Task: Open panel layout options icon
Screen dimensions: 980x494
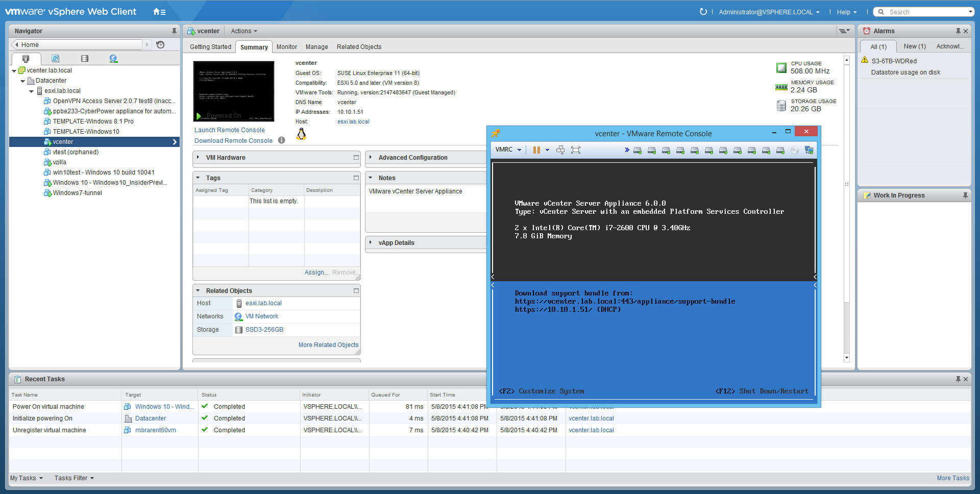Action: [844, 31]
